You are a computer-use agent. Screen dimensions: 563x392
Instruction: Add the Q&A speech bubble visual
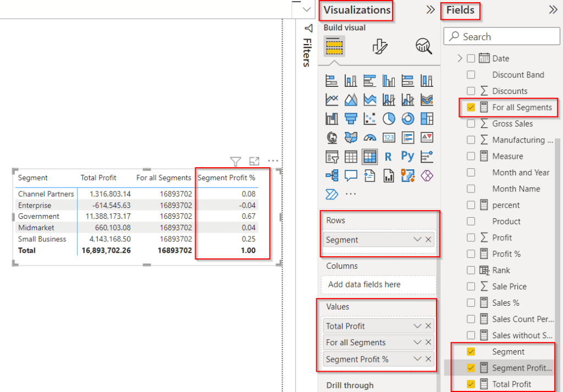(x=350, y=175)
